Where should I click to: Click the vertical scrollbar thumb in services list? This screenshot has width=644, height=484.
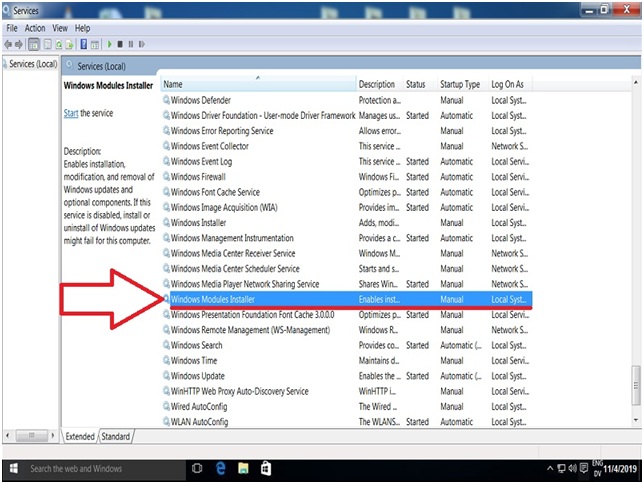636,385
